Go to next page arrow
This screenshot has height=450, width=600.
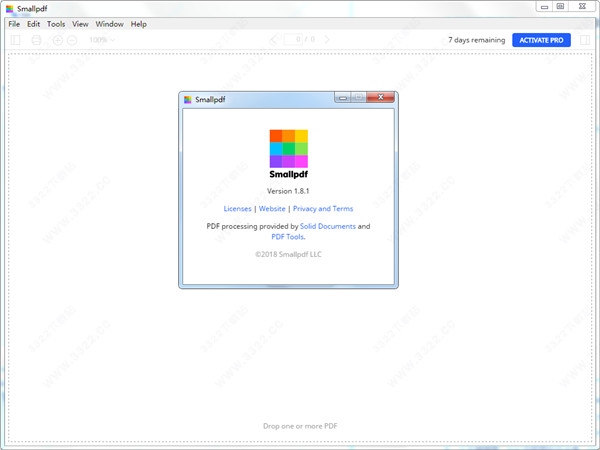[x=327, y=39]
